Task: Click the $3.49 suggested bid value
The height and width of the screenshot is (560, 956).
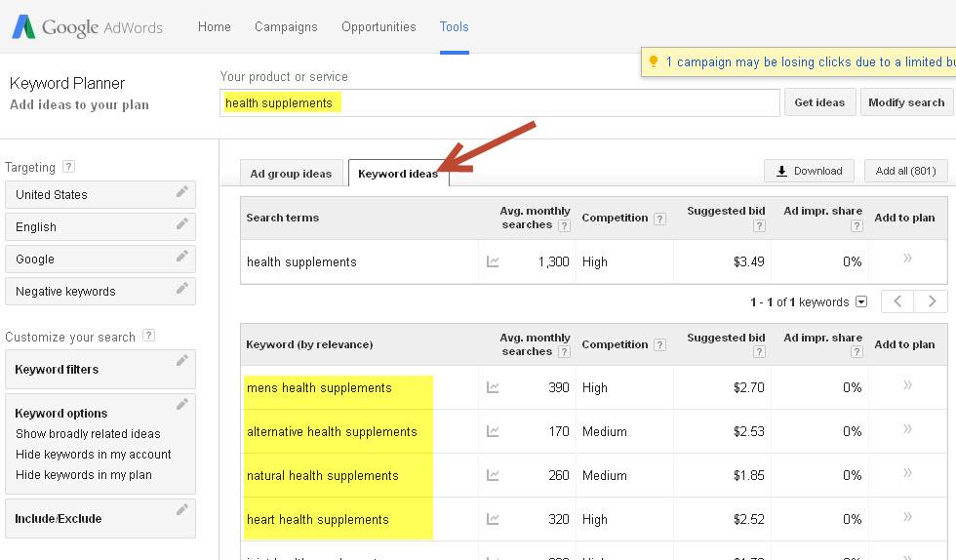Action: [749, 261]
